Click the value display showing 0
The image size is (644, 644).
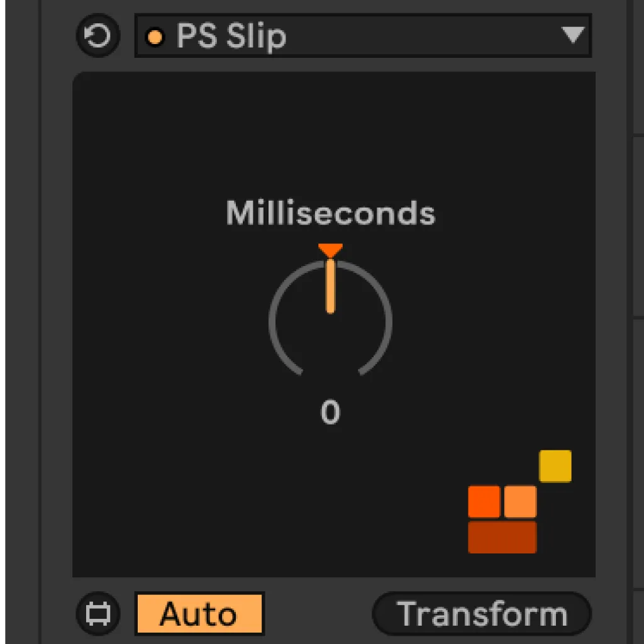point(330,413)
